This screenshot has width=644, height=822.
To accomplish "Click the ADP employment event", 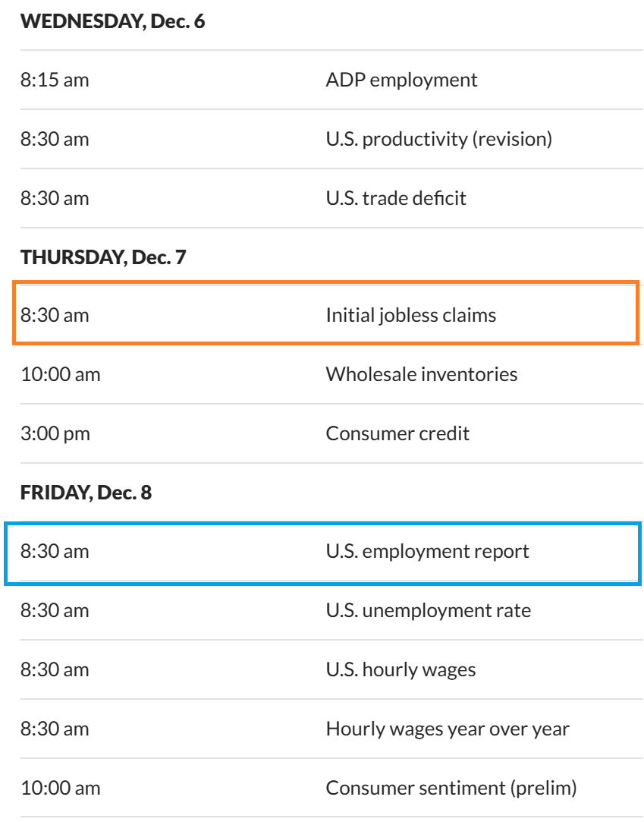I will (401, 80).
